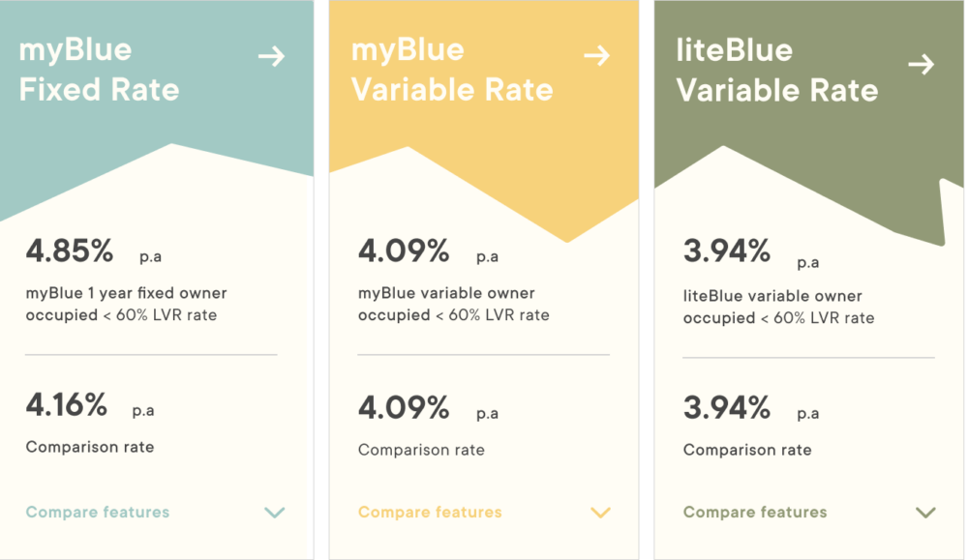Expand the teal Compare features chevron
Viewport: 968px width, 560px height.
275,513
